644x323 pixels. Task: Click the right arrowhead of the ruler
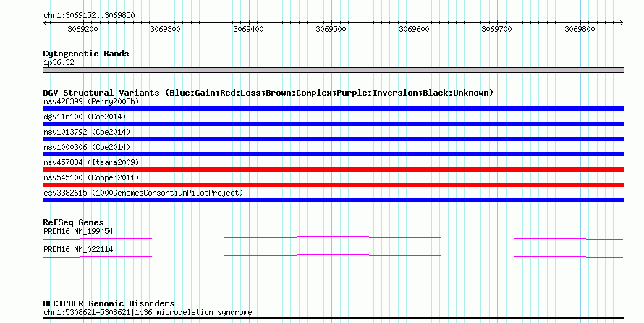(622, 23)
